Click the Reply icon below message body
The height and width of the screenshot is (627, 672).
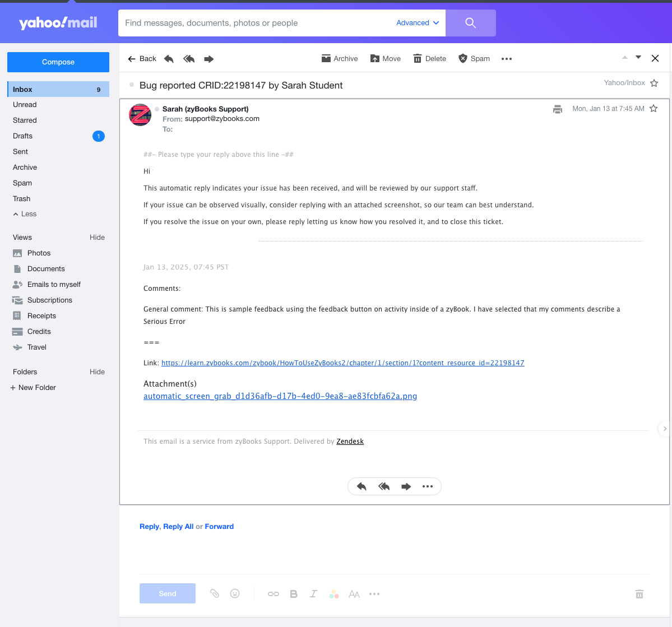[x=362, y=486]
